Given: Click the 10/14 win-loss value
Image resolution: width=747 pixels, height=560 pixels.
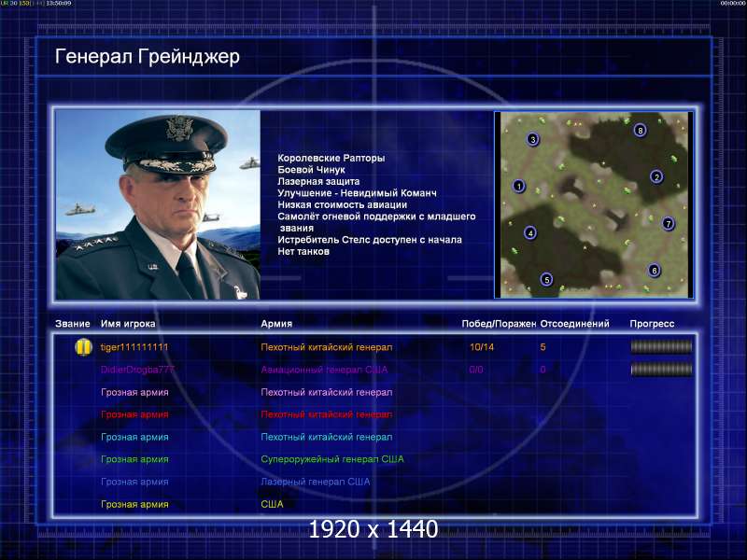Looking at the screenshot, I should [x=482, y=347].
